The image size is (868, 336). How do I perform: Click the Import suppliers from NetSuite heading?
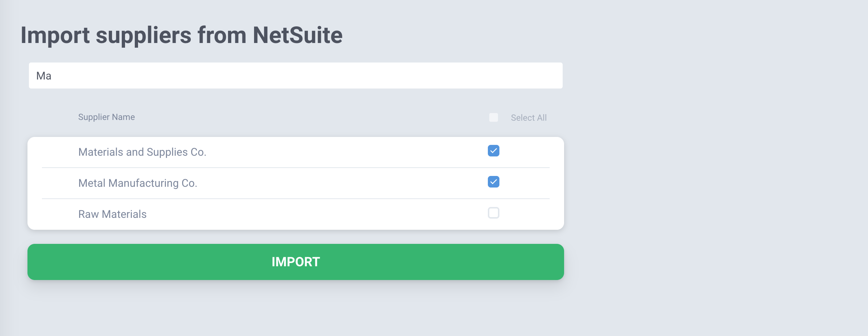pos(181,35)
